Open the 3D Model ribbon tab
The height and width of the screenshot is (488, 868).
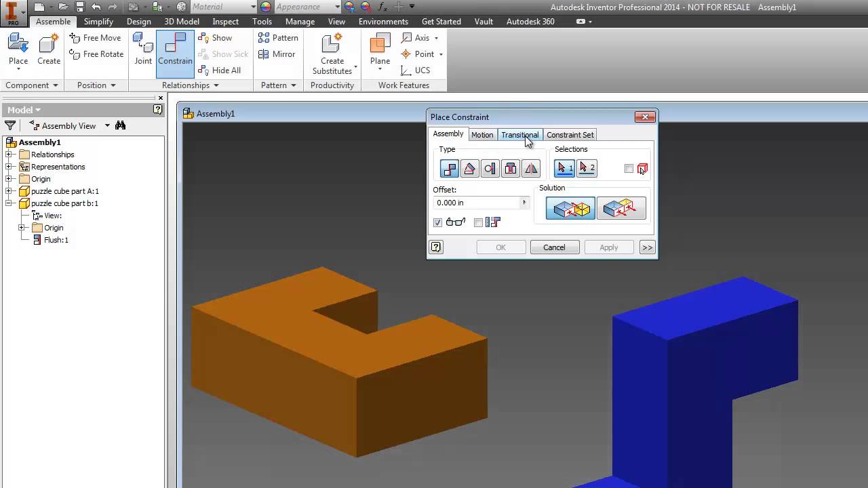coord(182,22)
